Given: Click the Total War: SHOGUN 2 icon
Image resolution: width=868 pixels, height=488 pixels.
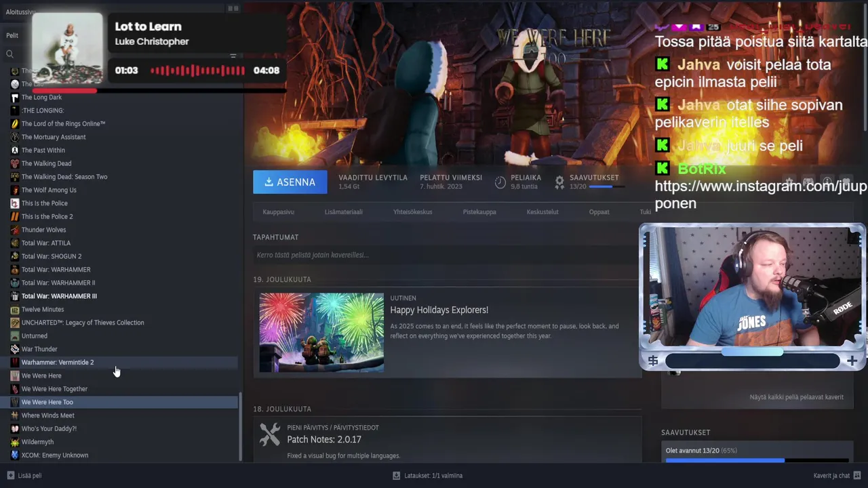Looking at the screenshot, I should (15, 256).
